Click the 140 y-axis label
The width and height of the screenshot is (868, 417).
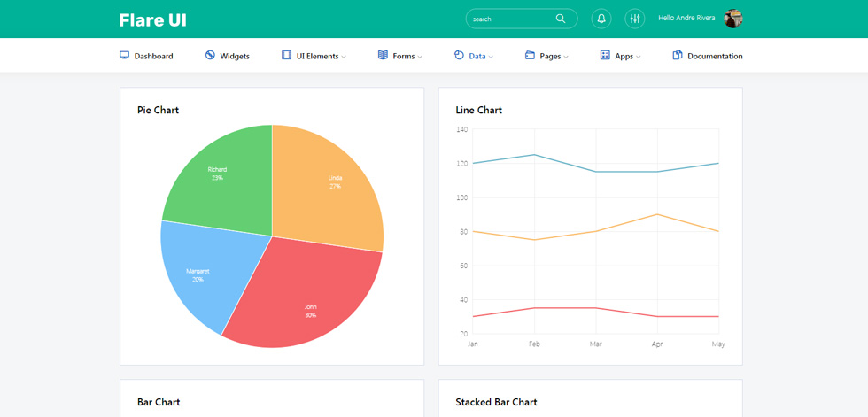[x=461, y=129]
